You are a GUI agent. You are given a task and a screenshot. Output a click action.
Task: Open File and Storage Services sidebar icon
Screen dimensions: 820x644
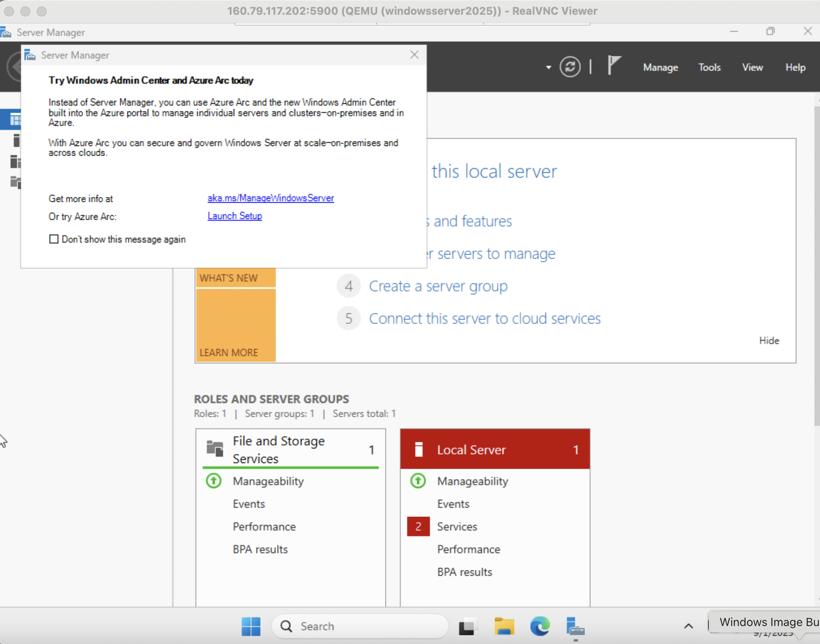[15, 182]
